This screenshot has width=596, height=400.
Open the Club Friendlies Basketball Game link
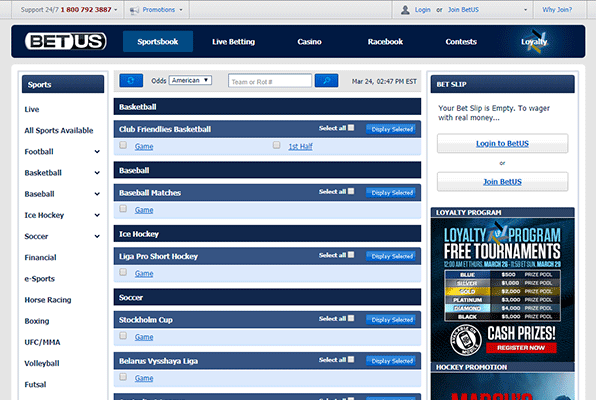click(144, 146)
